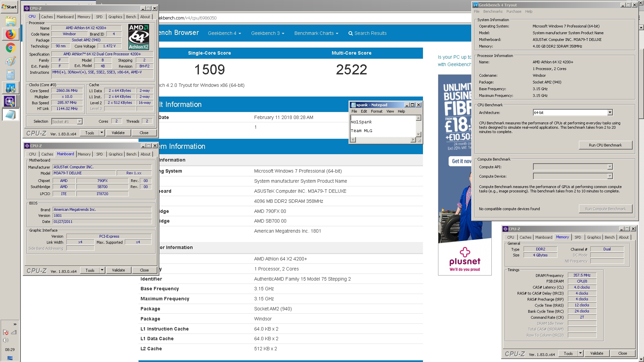Click Tools button in Memory CPU-Z window
The image size is (644, 362).
[568, 353]
